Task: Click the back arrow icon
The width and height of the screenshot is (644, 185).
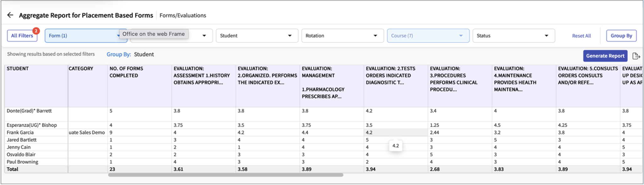Action: point(10,15)
